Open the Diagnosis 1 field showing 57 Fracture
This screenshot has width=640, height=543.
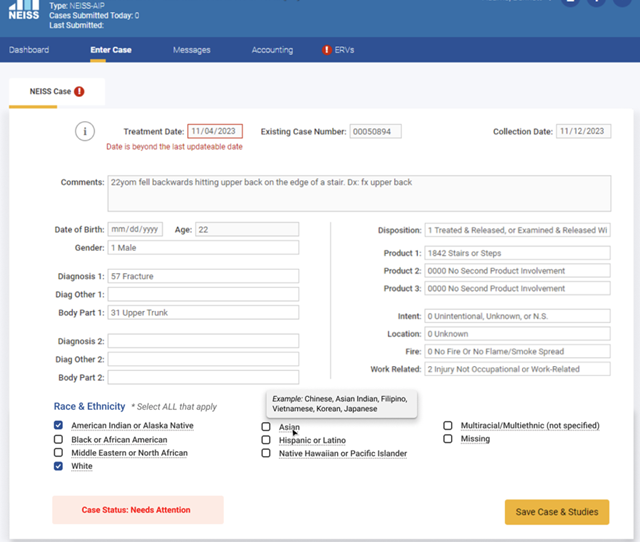point(203,276)
